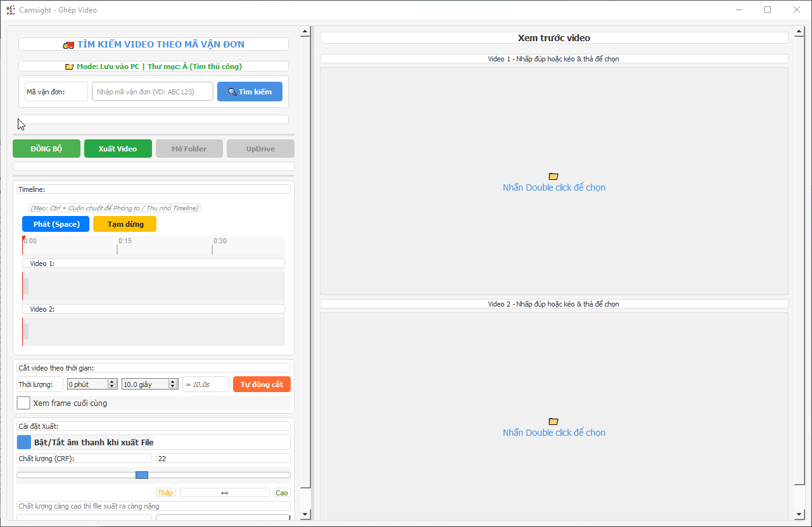The width and height of the screenshot is (812, 527).
Task: Click the yellow Tạm dừng pause button
Action: (125, 224)
